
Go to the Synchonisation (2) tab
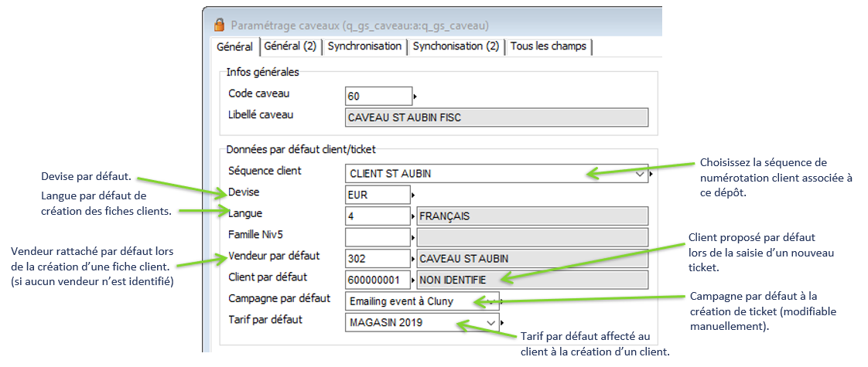pos(456,46)
